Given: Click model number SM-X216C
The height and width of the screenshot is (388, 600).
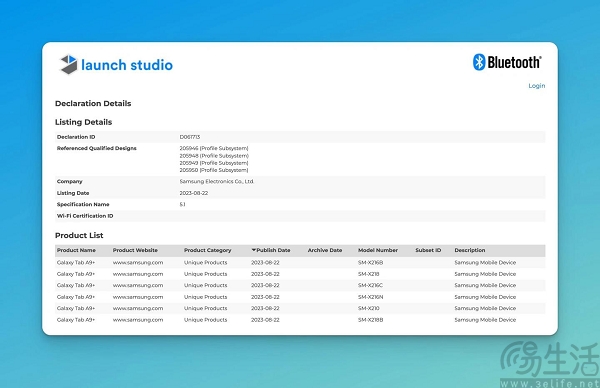Looking at the screenshot, I should 370,285.
